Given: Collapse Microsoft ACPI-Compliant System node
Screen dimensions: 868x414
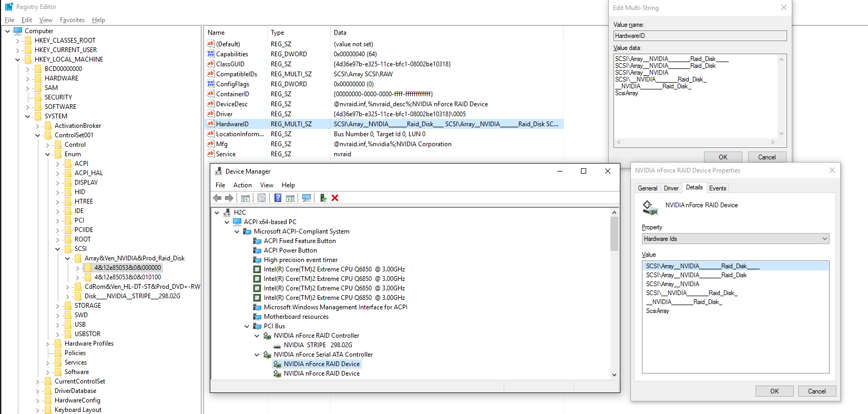Looking at the screenshot, I should coord(237,231).
